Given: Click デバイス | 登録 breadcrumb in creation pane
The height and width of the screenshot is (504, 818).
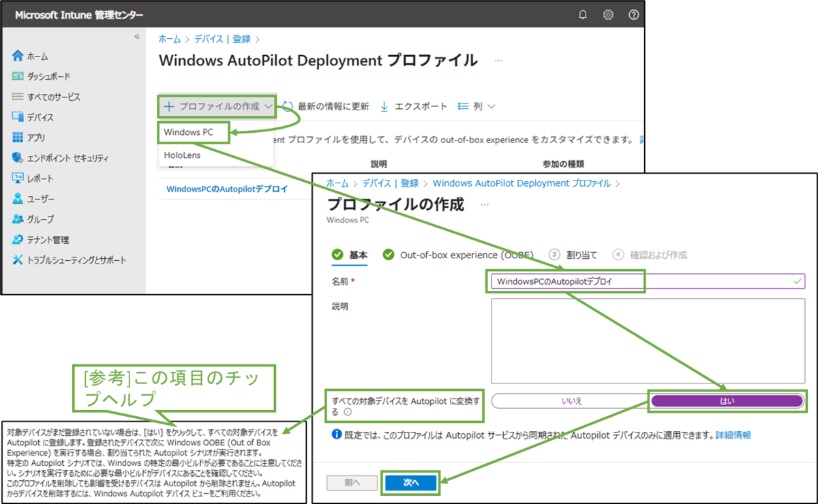Looking at the screenshot, I should (390, 183).
